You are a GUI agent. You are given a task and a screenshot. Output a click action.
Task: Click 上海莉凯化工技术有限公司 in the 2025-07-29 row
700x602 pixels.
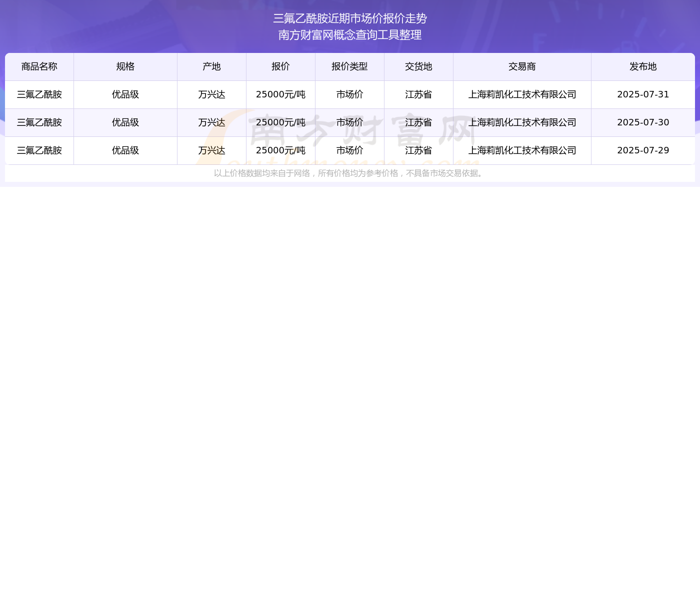(522, 150)
